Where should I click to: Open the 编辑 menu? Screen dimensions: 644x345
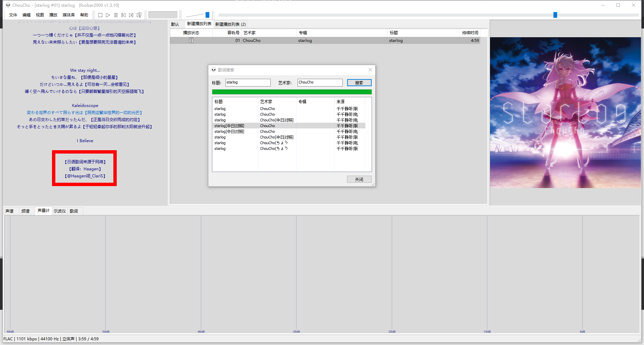click(26, 15)
